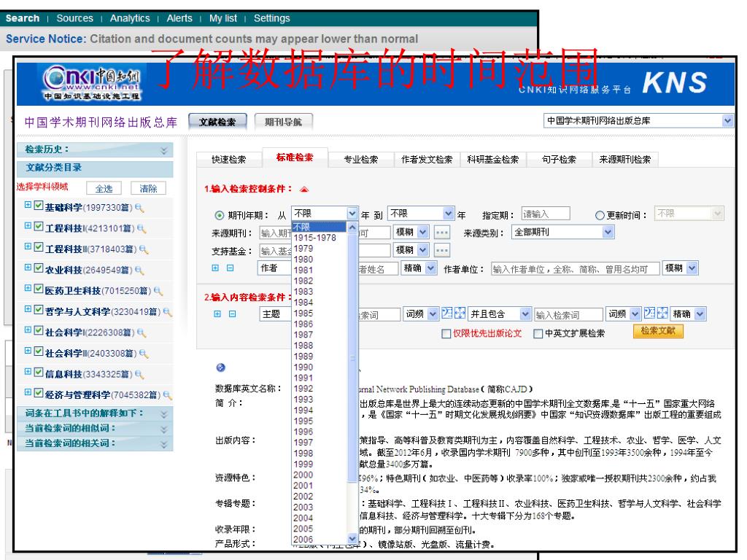The image size is (747, 560).
Task: Click the ellipsis button in 来源期刊 row
Action: (x=442, y=233)
